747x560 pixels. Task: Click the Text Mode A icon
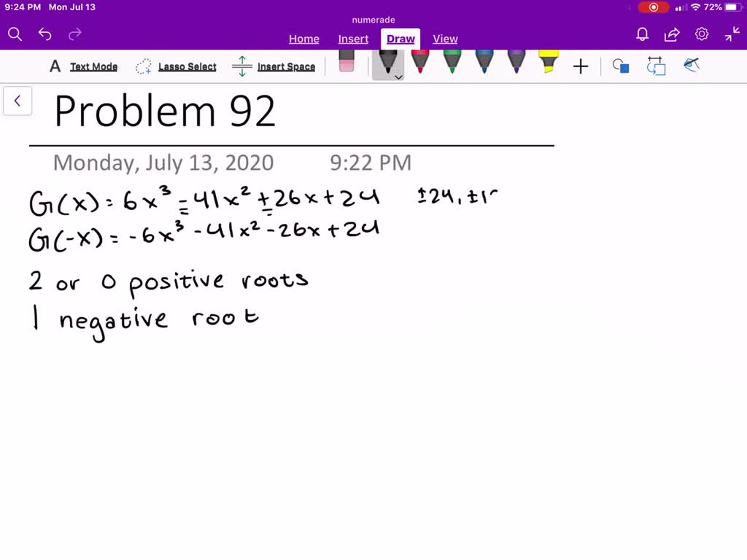pyautogui.click(x=55, y=66)
